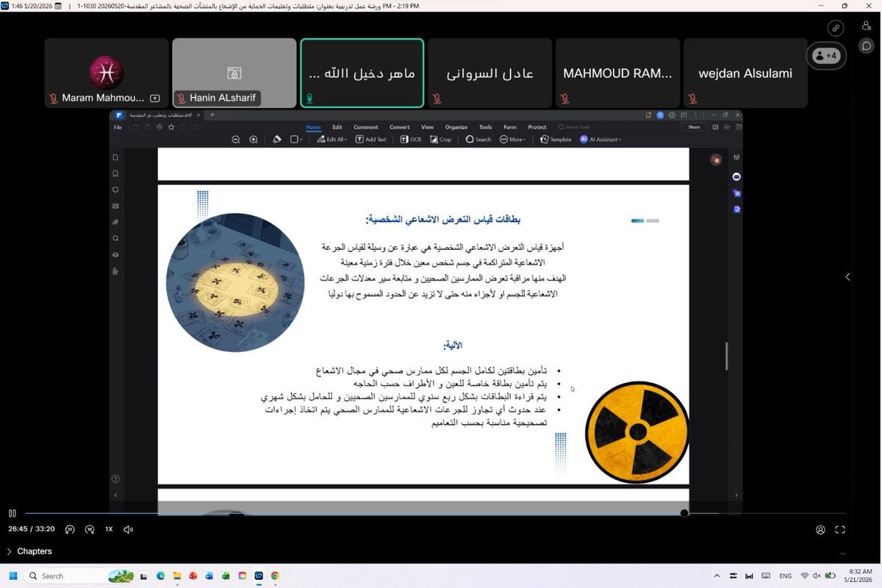Viewport: 882px width, 588px height.
Task: Expand the More dropdown
Action: [513, 140]
